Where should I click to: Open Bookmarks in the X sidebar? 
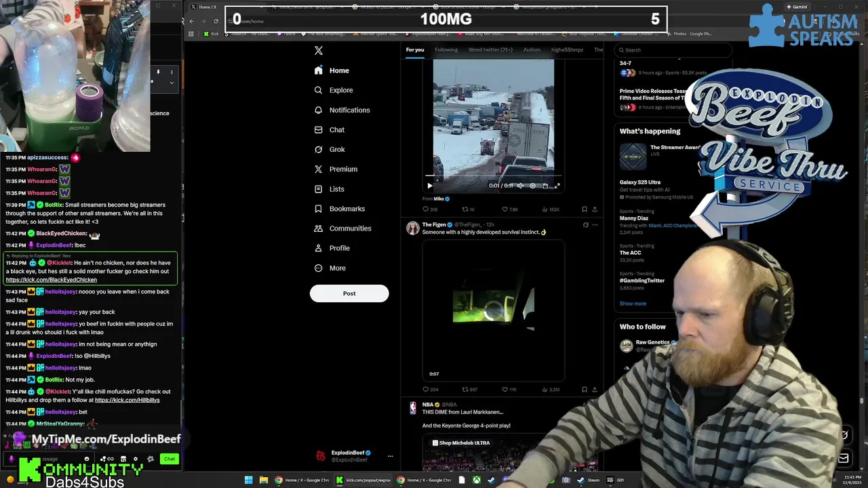click(340, 209)
